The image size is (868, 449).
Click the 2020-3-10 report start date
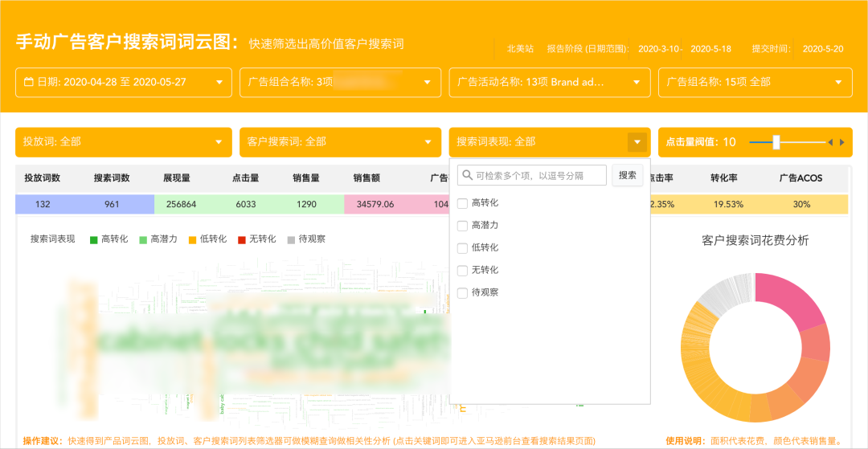pyautogui.click(x=658, y=49)
